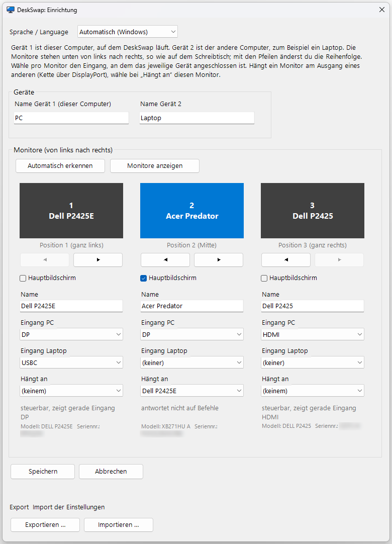Click Exportieren ... button

coord(45,524)
